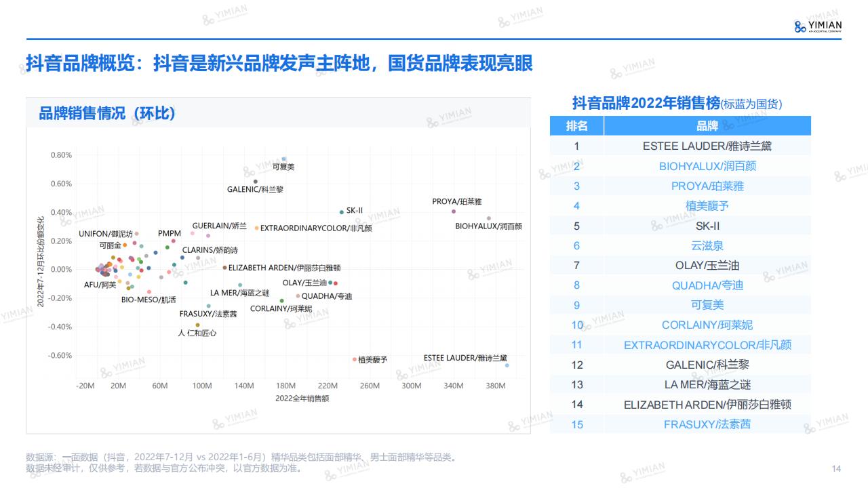Click the 植美馥予 pink scatter data point
This screenshot has width=868, height=488.
tap(354, 360)
